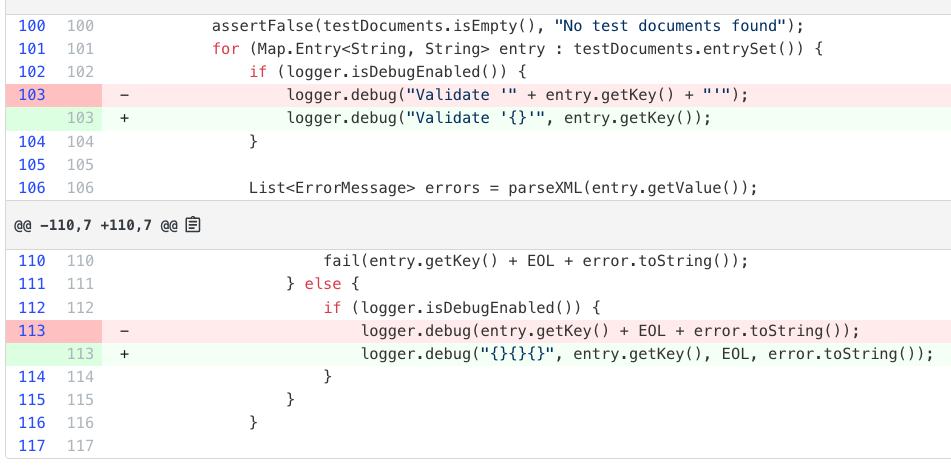The width and height of the screenshot is (951, 467).
Task: Click the @@ -110,7 +110,7 @@ hunk header
Action: [95, 226]
